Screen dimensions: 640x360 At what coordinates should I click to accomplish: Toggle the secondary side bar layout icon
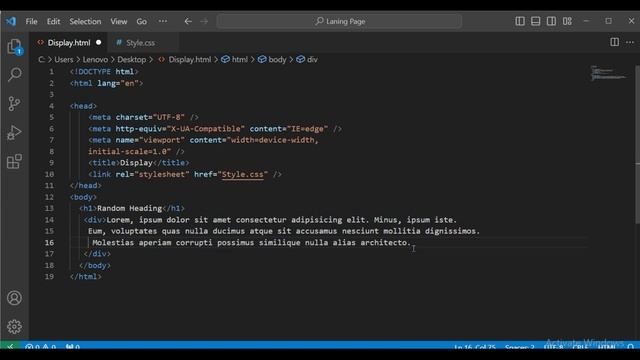[551, 21]
